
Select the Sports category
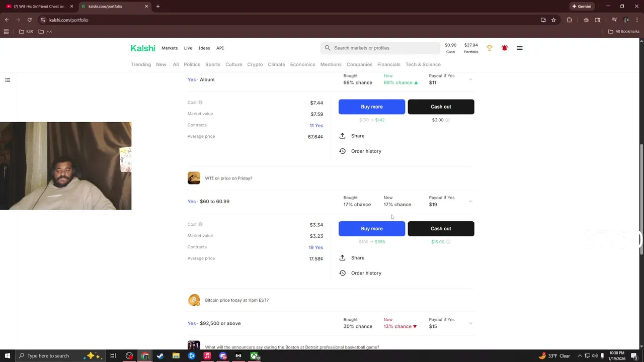coord(213,64)
